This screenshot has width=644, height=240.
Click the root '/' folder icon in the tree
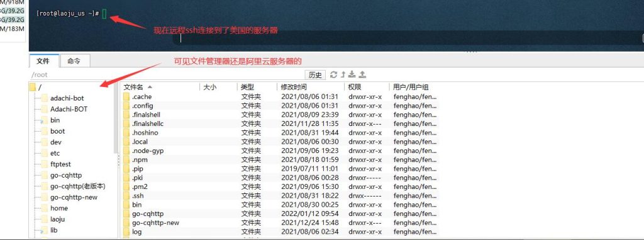tap(33, 88)
